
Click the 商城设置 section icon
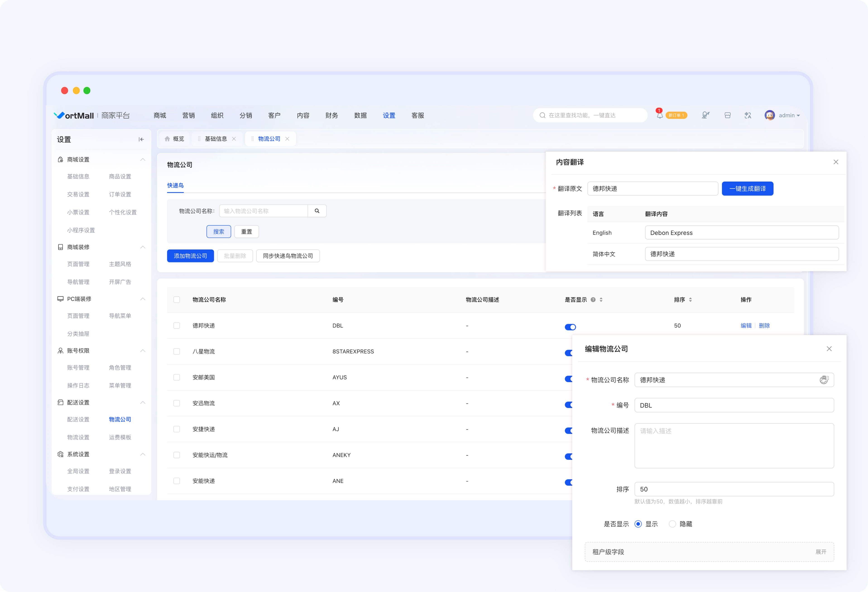pyautogui.click(x=60, y=159)
